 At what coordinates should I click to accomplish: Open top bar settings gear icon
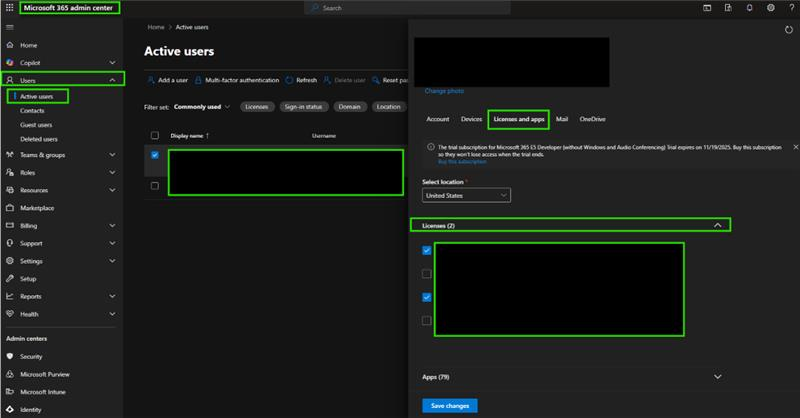771,8
